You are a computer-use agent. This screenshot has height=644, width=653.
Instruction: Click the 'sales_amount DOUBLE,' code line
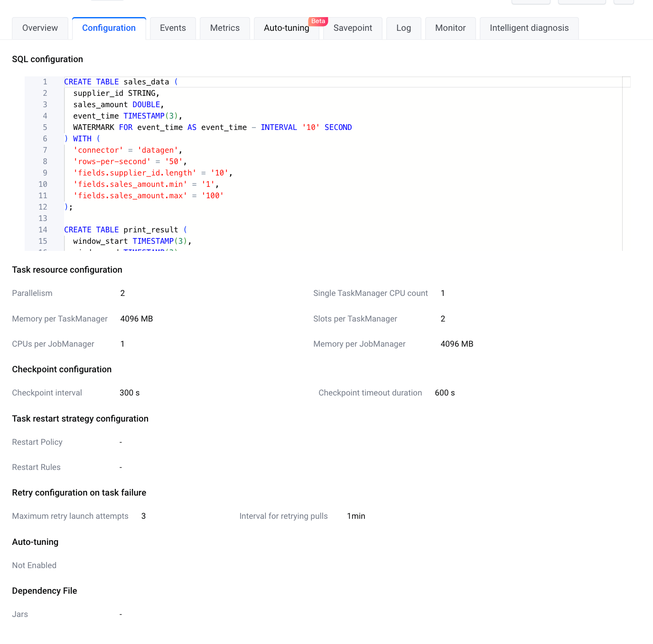click(x=119, y=104)
